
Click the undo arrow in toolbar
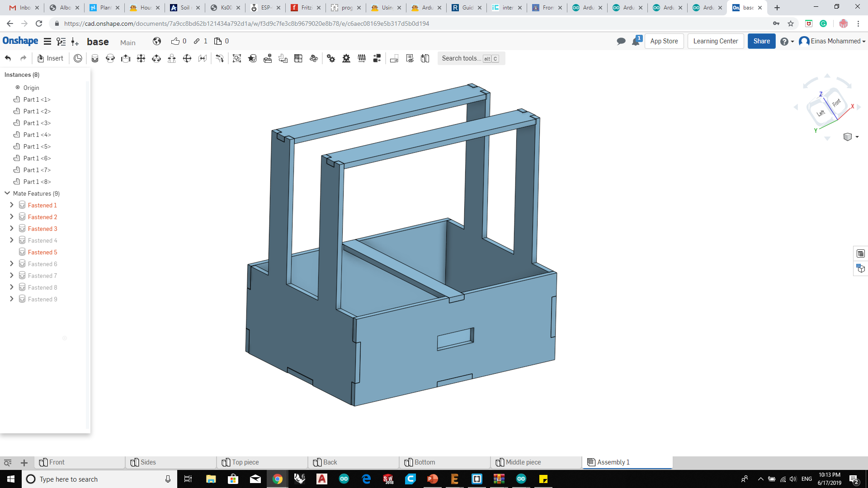(8, 58)
